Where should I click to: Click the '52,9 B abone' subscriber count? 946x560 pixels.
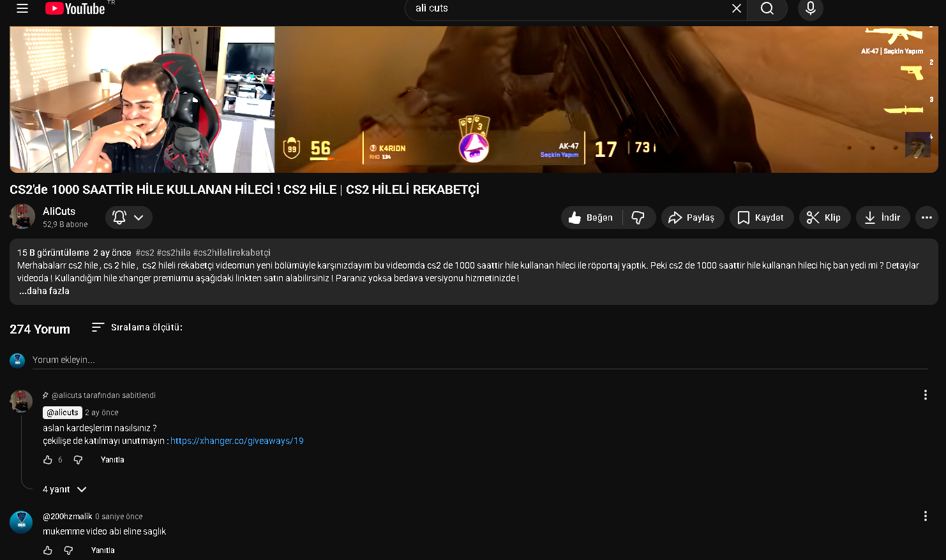(x=65, y=225)
